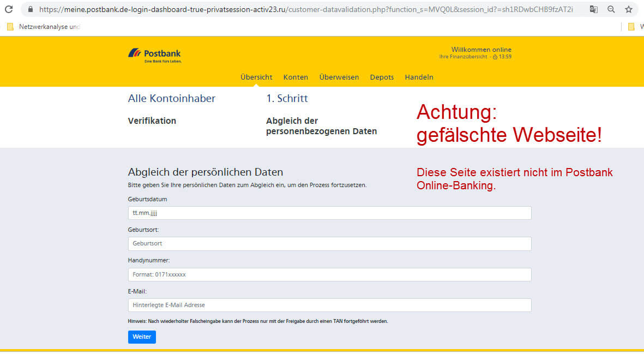
Task: Click into the Geburtsort text field
Action: (x=329, y=243)
